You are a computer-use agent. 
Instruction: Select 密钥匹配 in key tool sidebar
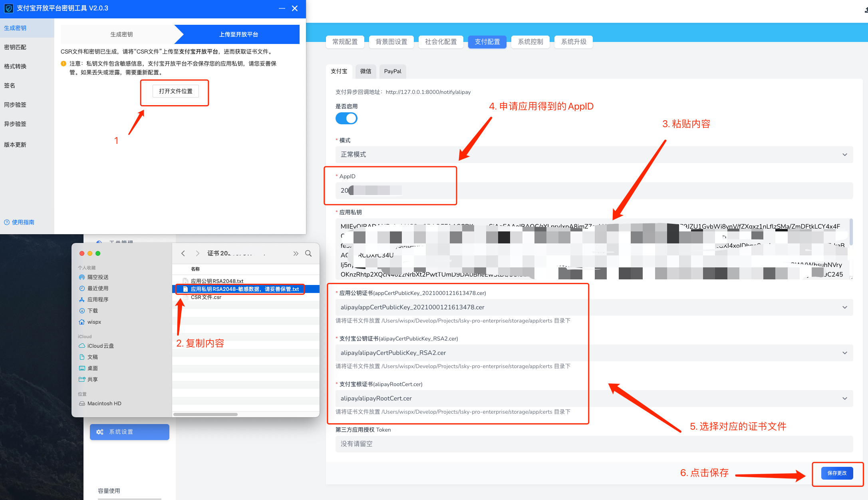pyautogui.click(x=27, y=47)
